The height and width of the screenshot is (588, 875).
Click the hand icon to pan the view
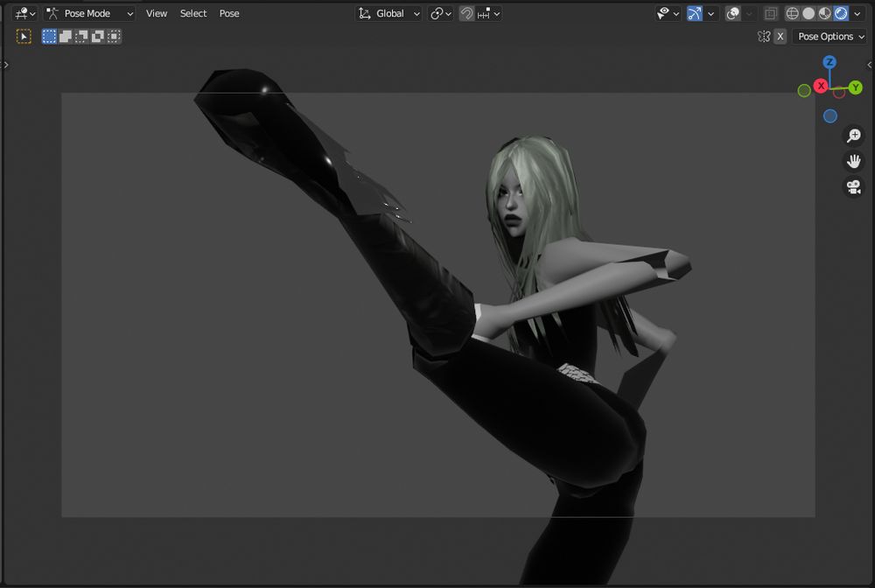click(853, 161)
